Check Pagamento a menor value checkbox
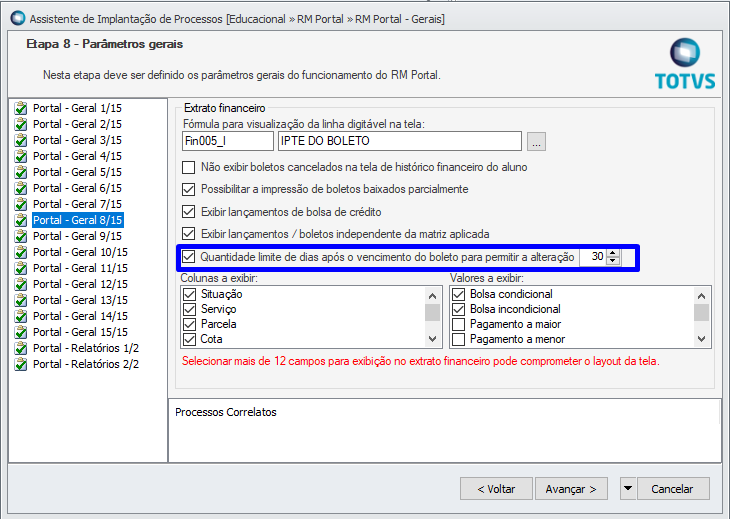Viewport: 730px width, 519px height. coord(459,339)
